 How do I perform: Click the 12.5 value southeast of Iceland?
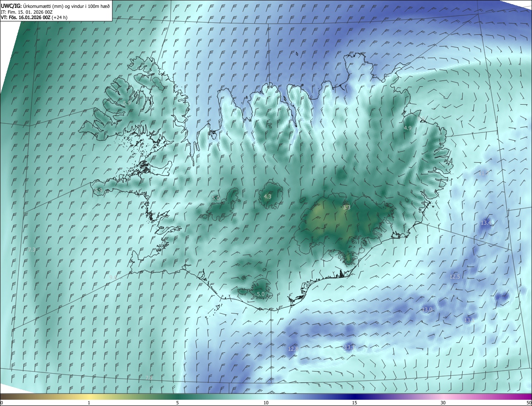click(x=455, y=276)
